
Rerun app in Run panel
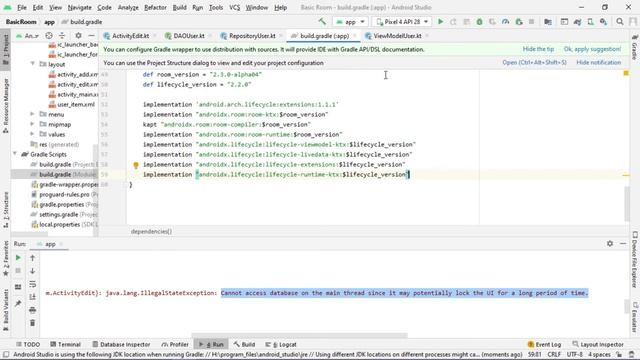18,258
